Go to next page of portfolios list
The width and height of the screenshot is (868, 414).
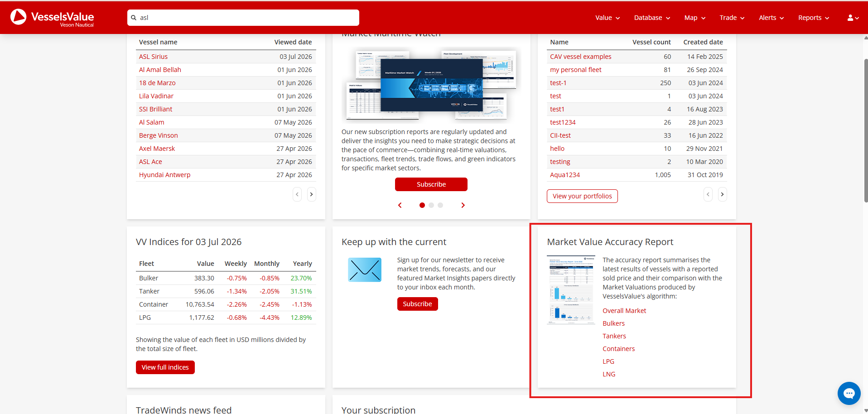722,194
